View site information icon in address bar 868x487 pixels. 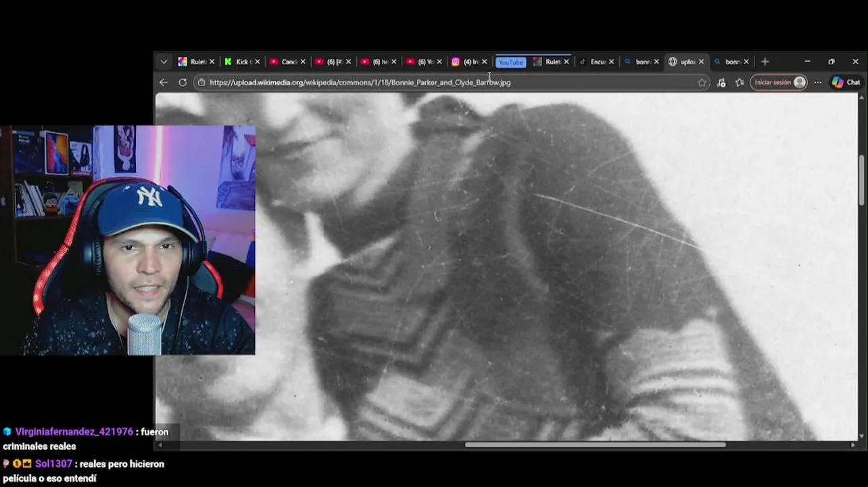click(201, 83)
